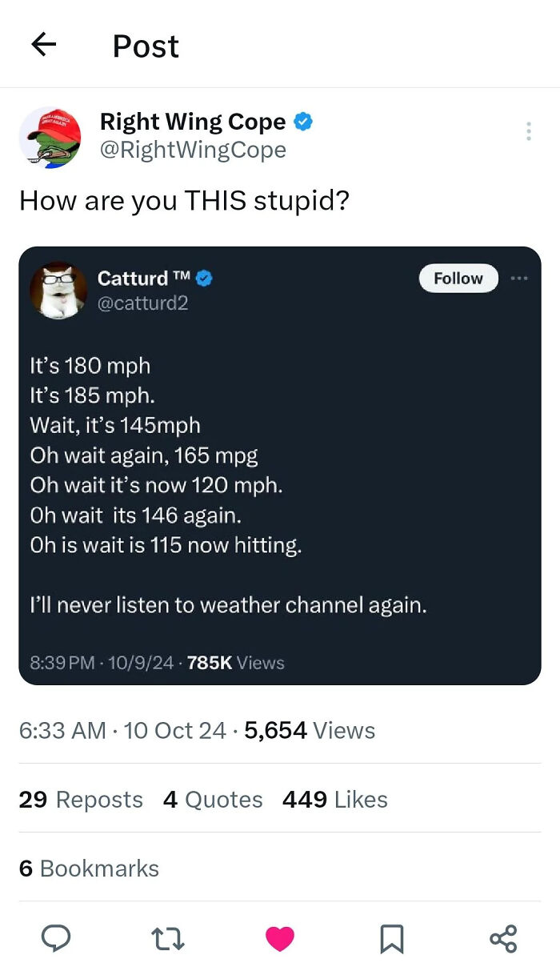Viewport: 560px width, 971px height.
Task: Show the 449 Likes list
Action: point(334,800)
